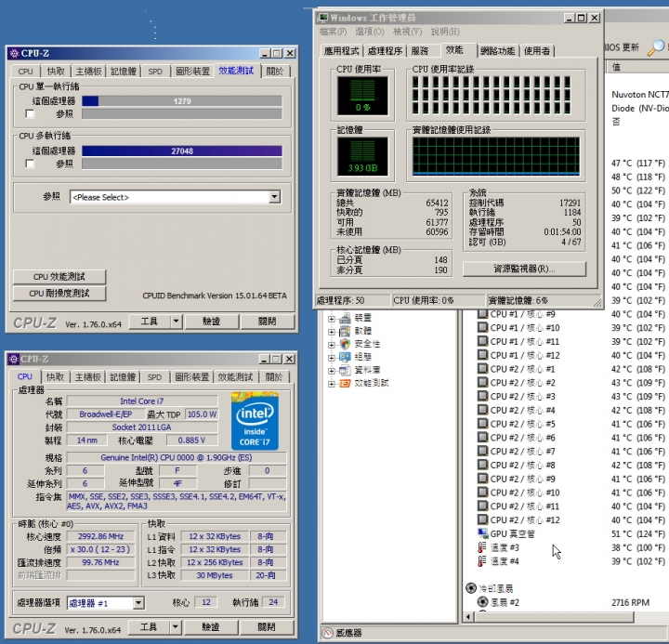
Task: Expand the 組態 tree node
Action: (332, 357)
